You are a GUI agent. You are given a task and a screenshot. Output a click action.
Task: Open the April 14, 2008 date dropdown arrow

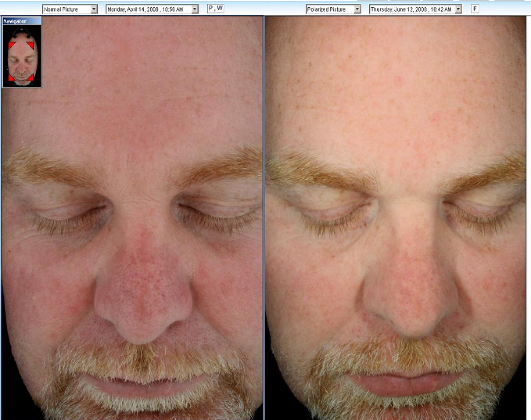coord(195,9)
